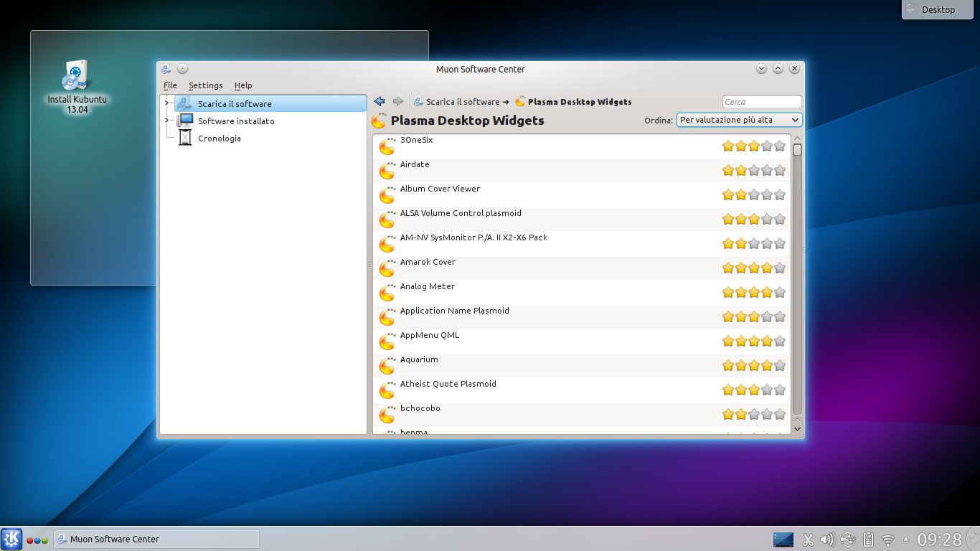The height and width of the screenshot is (551, 980).
Task: Click the Muon window menu icon in titlebar
Action: coord(166,69)
